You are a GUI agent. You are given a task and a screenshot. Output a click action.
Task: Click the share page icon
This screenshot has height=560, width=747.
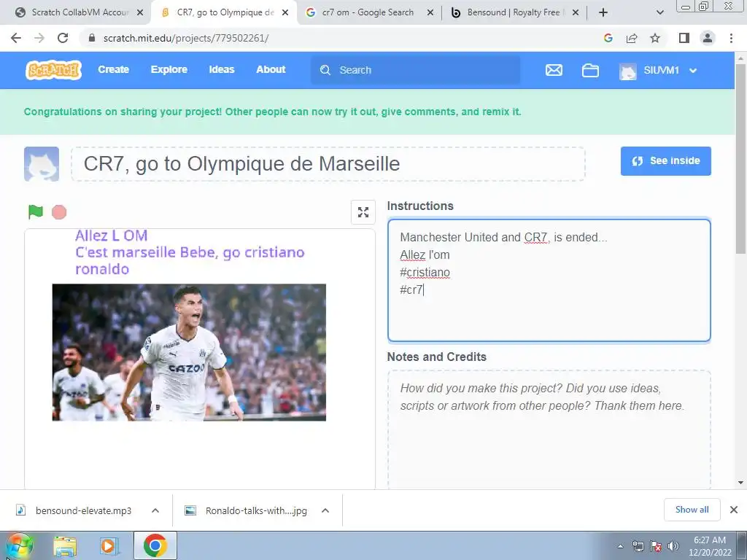(x=632, y=38)
